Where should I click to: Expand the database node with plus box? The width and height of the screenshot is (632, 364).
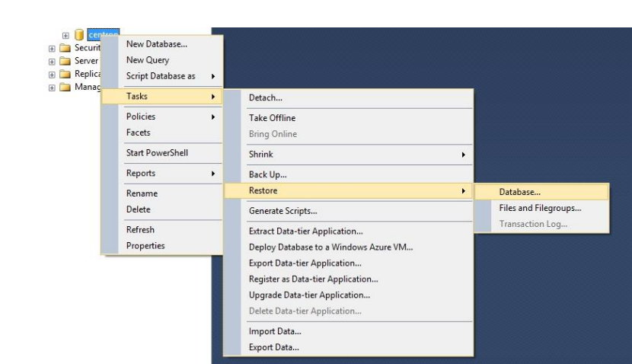point(66,35)
